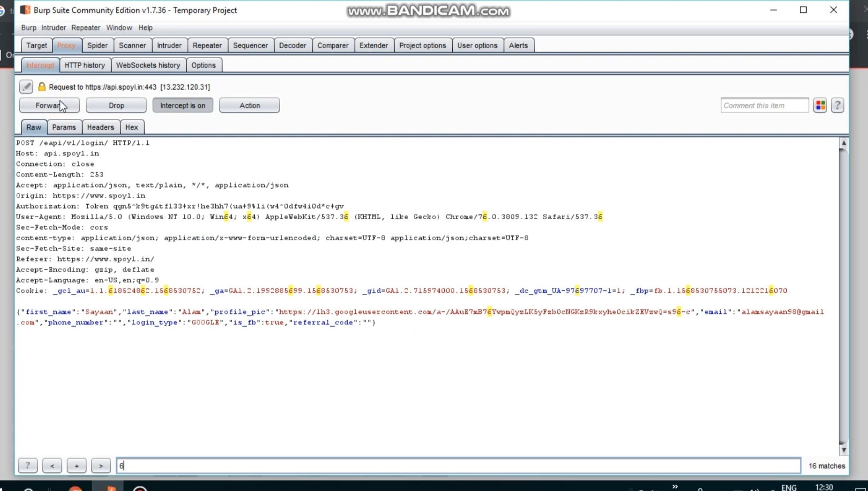Image resolution: width=868 pixels, height=491 pixels.
Task: Click the Referer header line
Action: (85, 259)
